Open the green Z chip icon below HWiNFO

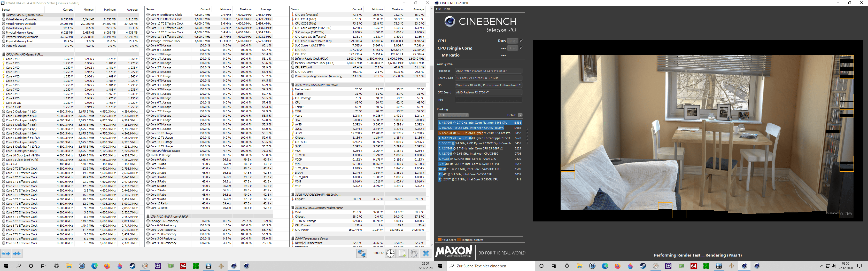[x=196, y=266]
